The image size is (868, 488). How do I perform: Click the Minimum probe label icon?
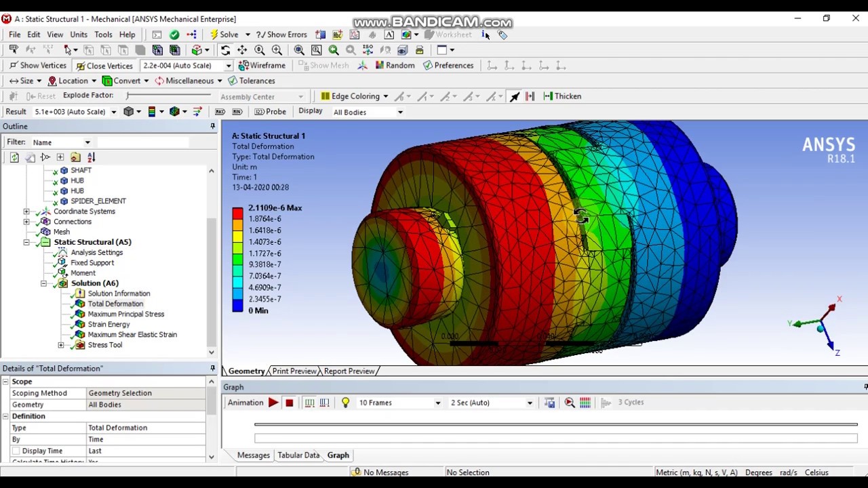pyautogui.click(x=237, y=112)
